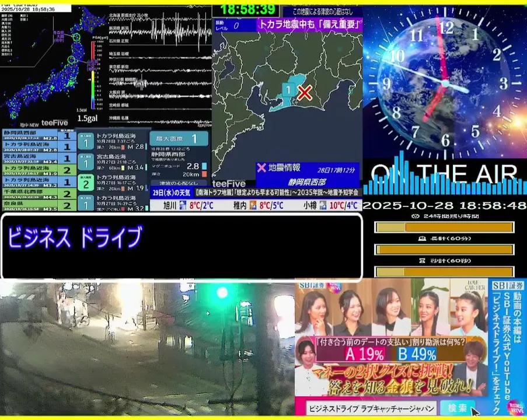The height and width of the screenshot is (420, 527).
Task: Click the analog clock face
Action: click(x=445, y=84)
